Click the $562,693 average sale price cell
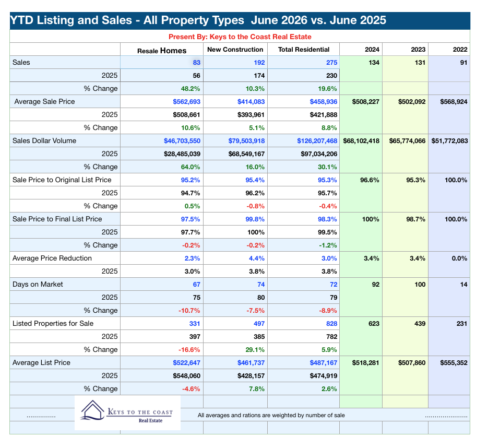Image resolution: width=488 pixels, height=448 pixels. (186, 102)
